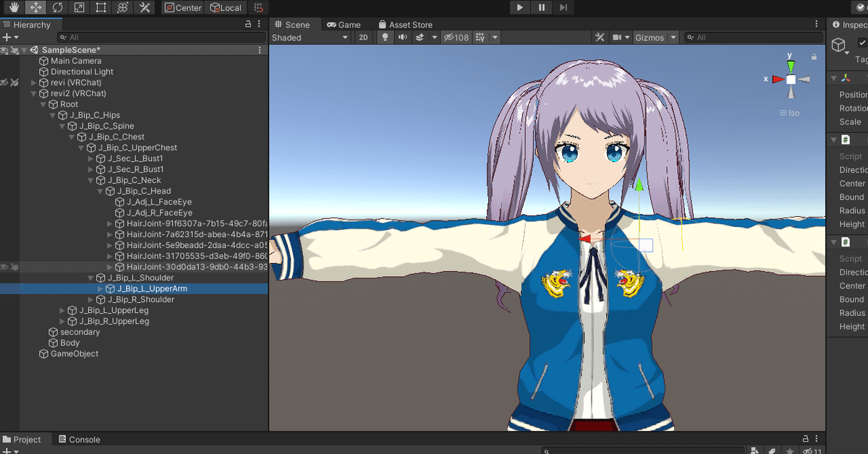Select Directional Light in Hierarchy
Screen dimensions: 868x454
(82, 72)
